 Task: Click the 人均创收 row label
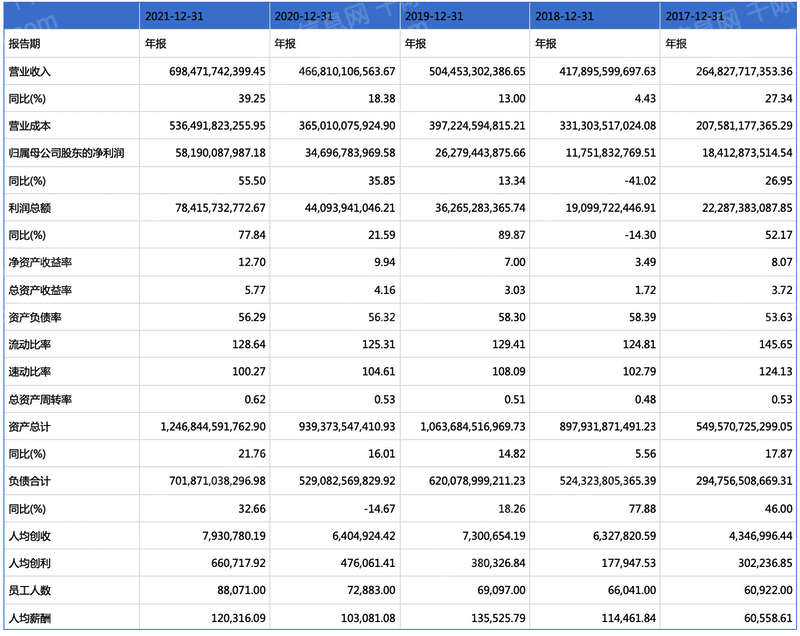click(x=29, y=537)
